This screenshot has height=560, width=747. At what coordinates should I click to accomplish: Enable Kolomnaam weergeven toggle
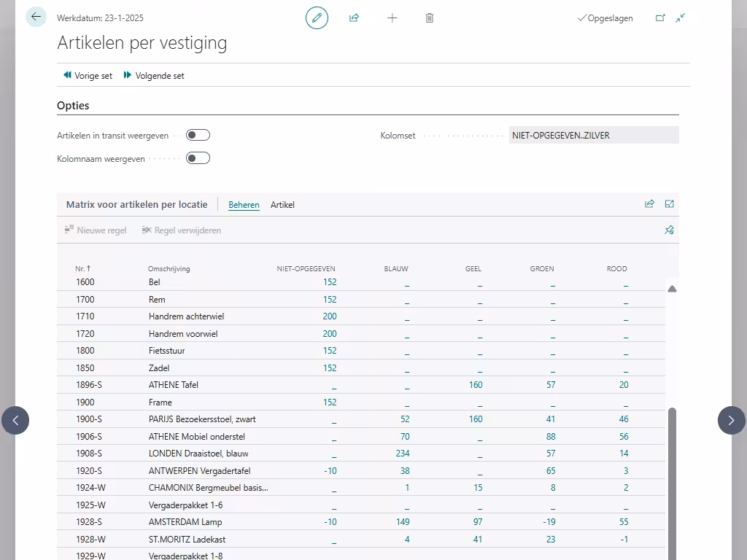(x=198, y=158)
